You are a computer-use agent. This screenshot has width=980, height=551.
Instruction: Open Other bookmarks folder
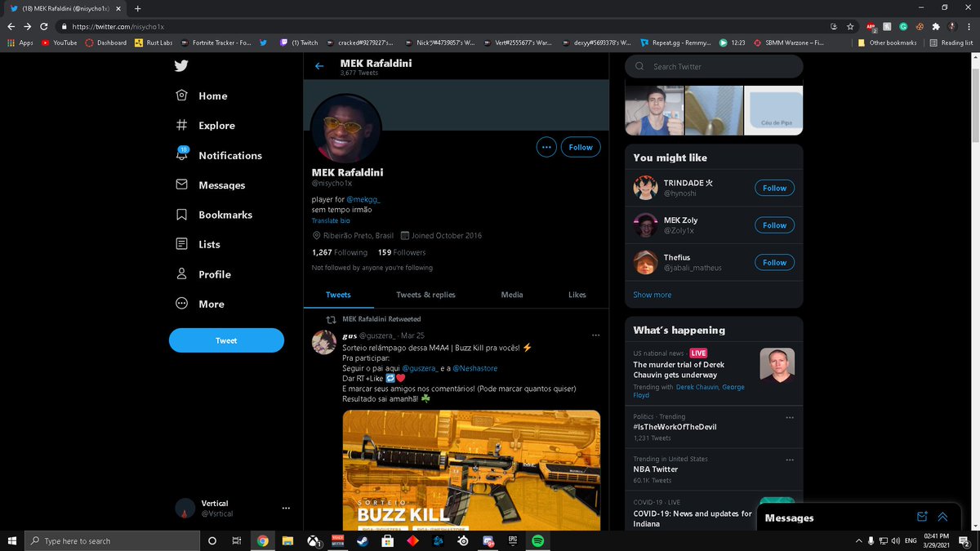tap(887, 42)
